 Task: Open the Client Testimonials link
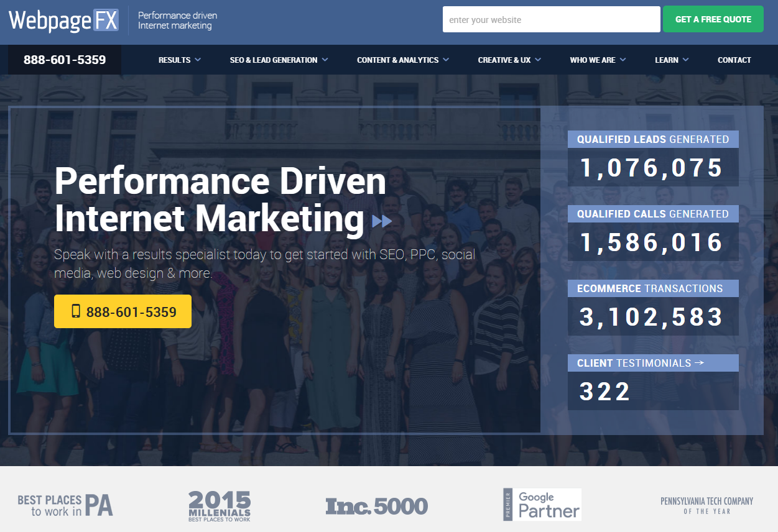click(653, 363)
